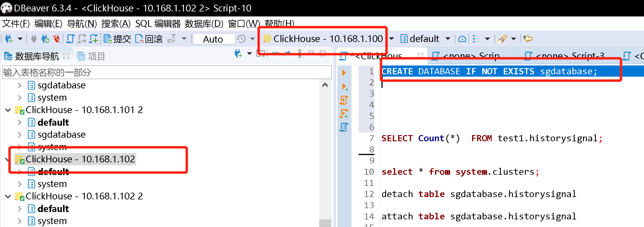Open the 搜索(A) menu
The height and width of the screenshot is (227, 644).
point(116,23)
